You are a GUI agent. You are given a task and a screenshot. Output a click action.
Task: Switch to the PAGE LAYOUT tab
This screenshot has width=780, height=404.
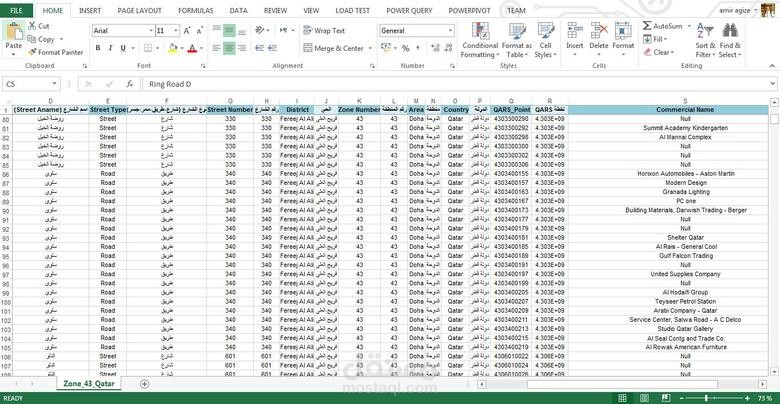139,10
